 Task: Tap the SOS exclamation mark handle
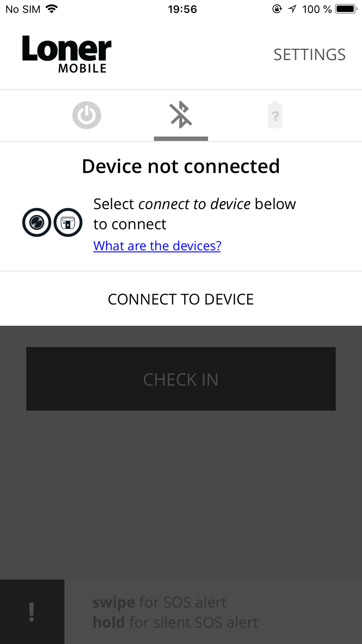(x=32, y=612)
